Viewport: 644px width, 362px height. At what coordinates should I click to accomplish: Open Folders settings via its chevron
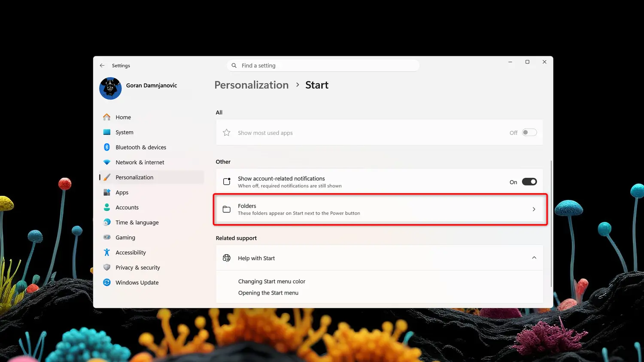tap(534, 210)
